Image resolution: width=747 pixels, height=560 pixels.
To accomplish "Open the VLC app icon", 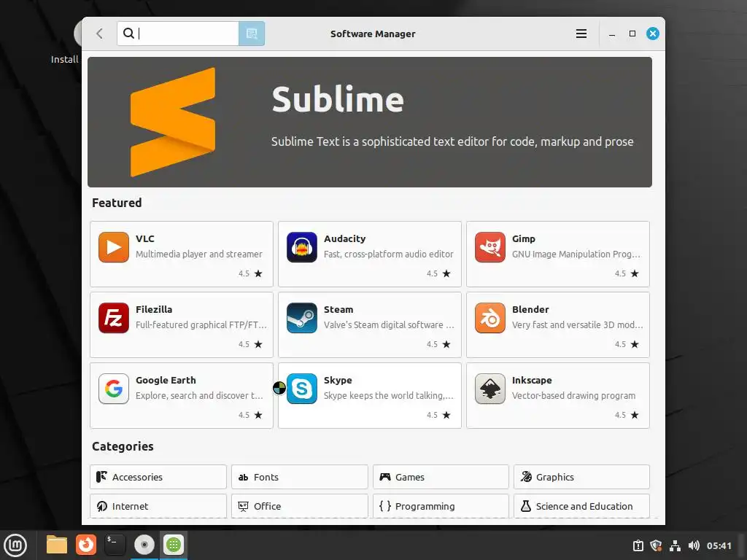I will [113, 247].
